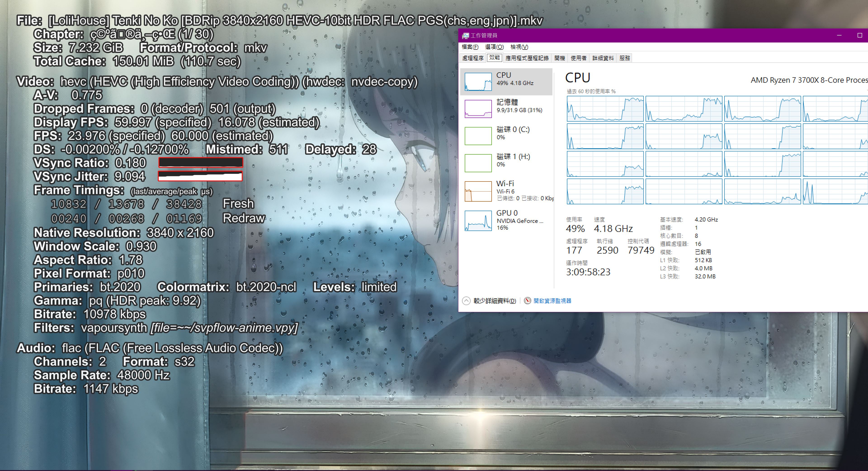868x471 pixels.
Task: Click the mpv VSync Jitter graph bar
Action: [200, 176]
